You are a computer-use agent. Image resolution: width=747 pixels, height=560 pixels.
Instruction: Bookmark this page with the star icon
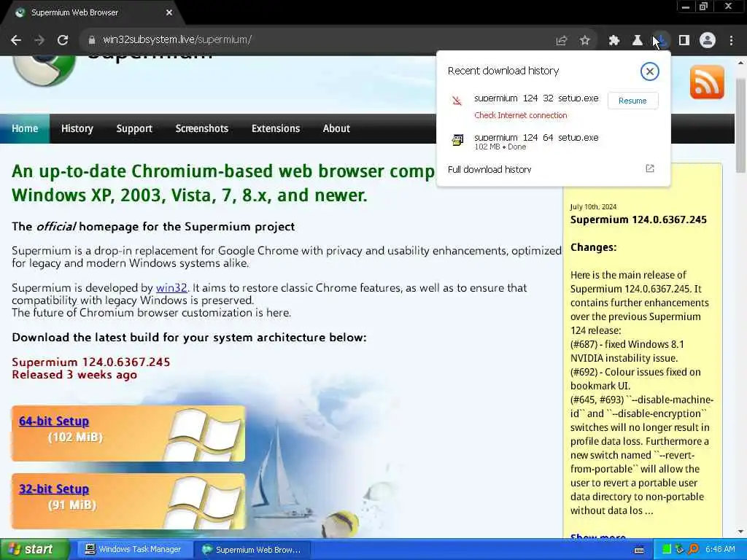pos(585,41)
